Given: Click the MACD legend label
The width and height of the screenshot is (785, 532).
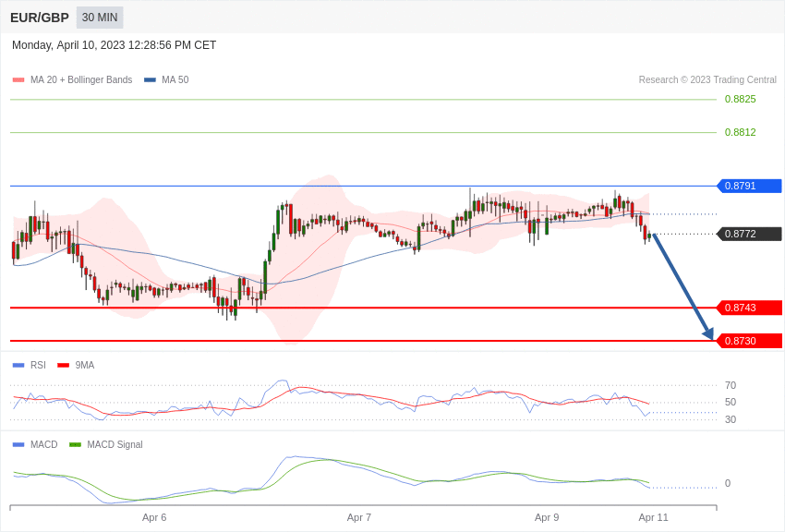Looking at the screenshot, I should (44, 444).
